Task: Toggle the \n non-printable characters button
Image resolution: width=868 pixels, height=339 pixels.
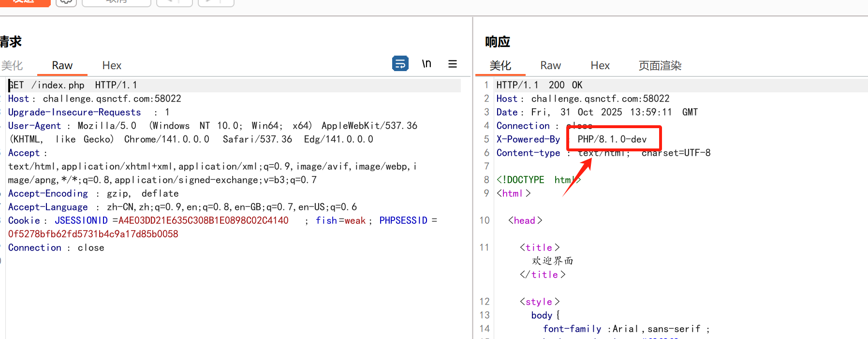Action: coord(427,64)
